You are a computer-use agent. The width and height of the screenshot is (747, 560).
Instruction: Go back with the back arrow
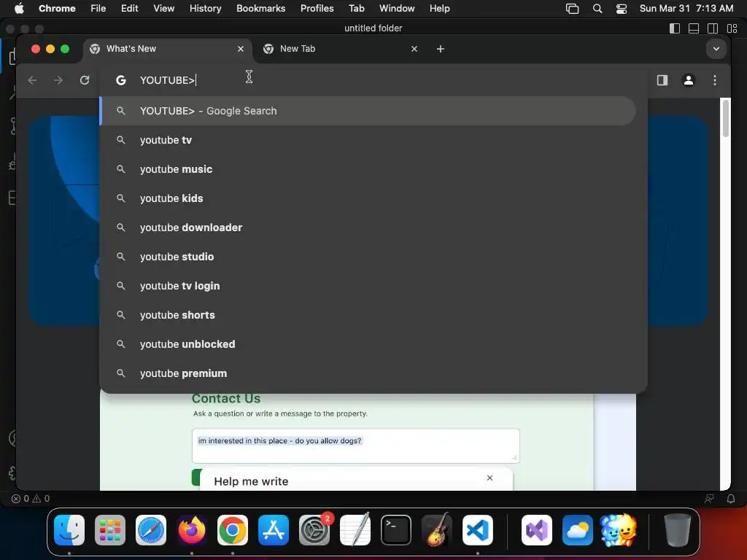[32, 80]
